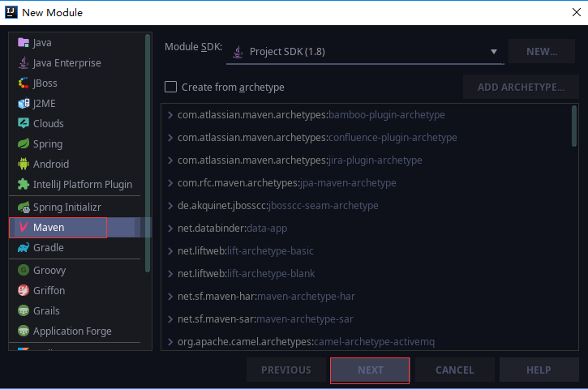Click the Maven icon
Viewport: 588px width, 389px height.
tap(24, 227)
